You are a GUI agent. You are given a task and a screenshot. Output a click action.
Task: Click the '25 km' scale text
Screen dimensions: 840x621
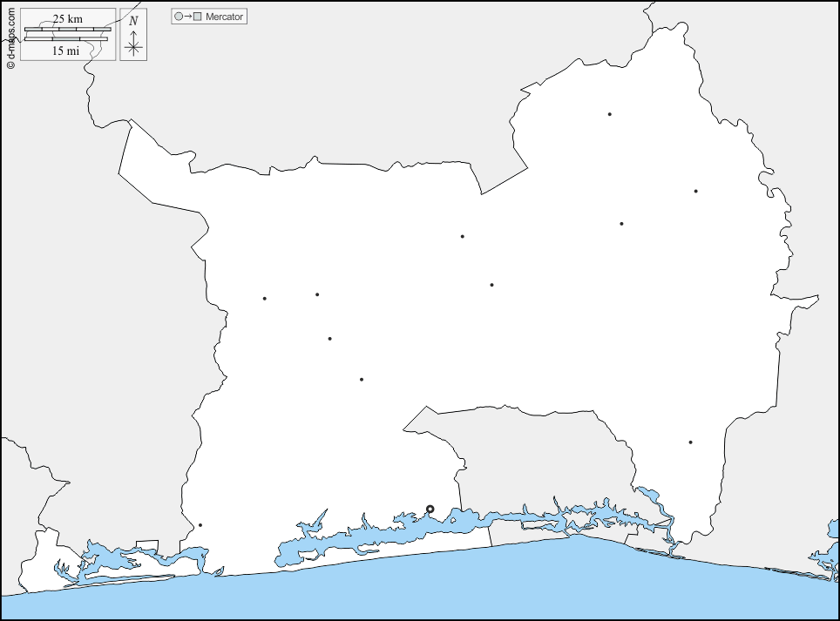pos(66,19)
